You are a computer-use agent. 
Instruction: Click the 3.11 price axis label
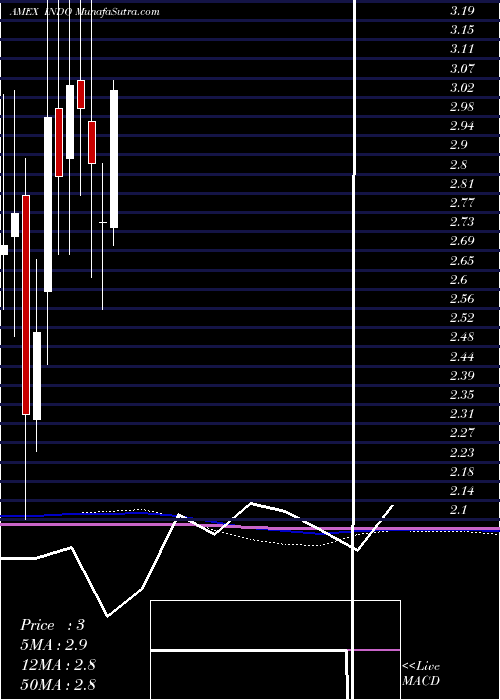(462, 49)
